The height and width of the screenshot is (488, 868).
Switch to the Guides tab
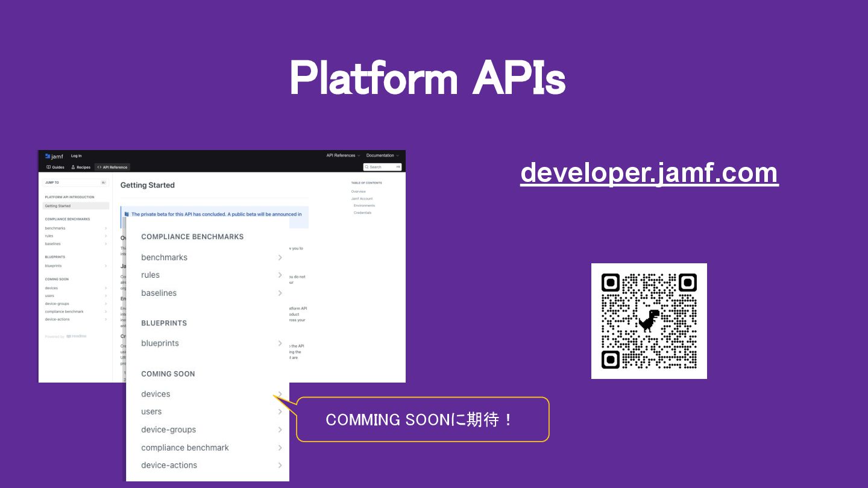click(x=55, y=167)
